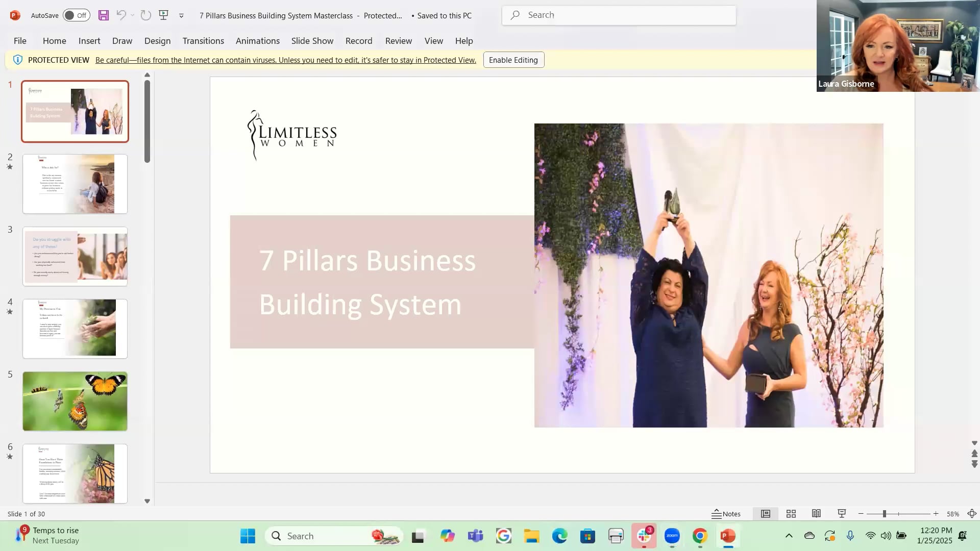Open Zoom app from the taskbar
980x551 pixels.
pos(672,536)
